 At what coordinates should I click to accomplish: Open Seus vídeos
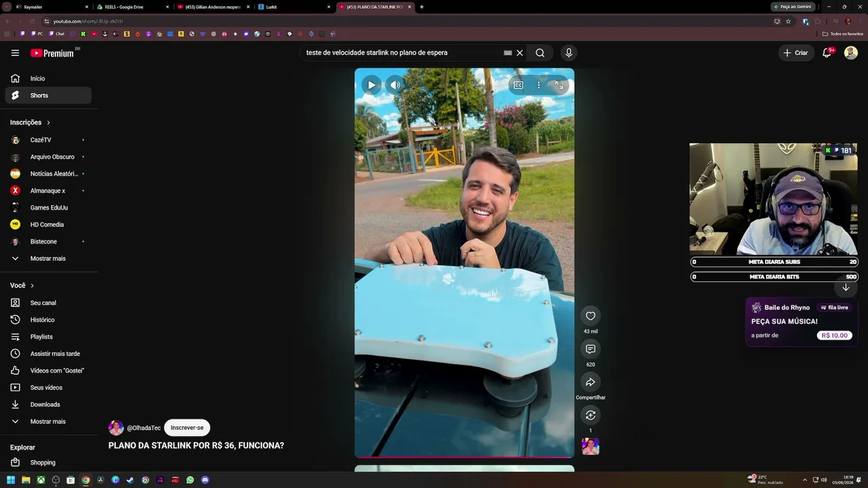point(48,388)
